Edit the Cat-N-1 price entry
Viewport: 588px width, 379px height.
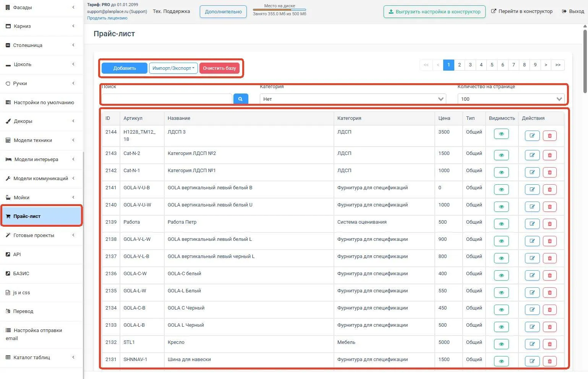(x=532, y=172)
